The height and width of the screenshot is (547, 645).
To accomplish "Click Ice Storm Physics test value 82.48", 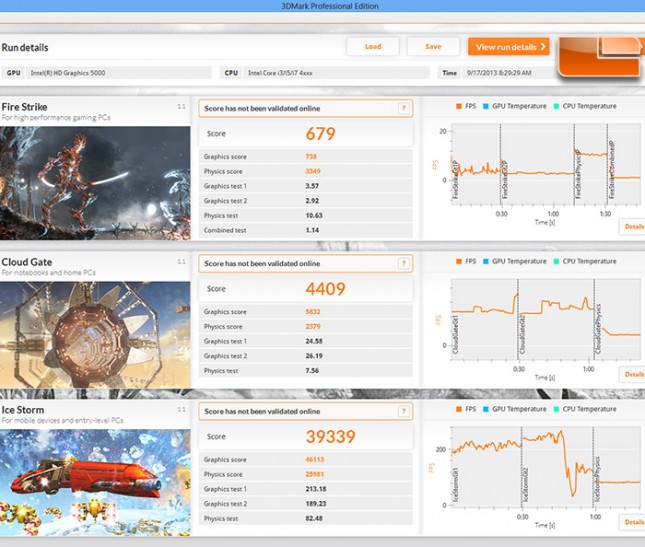I will click(314, 519).
